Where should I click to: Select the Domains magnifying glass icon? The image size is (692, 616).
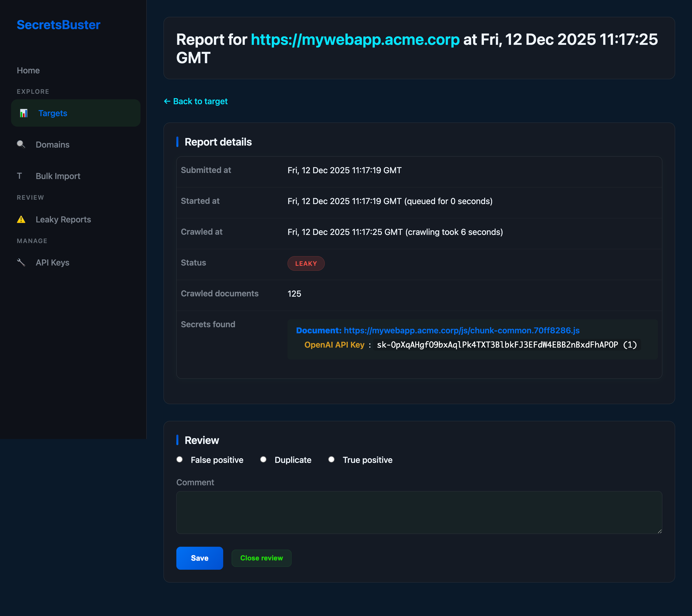point(21,145)
